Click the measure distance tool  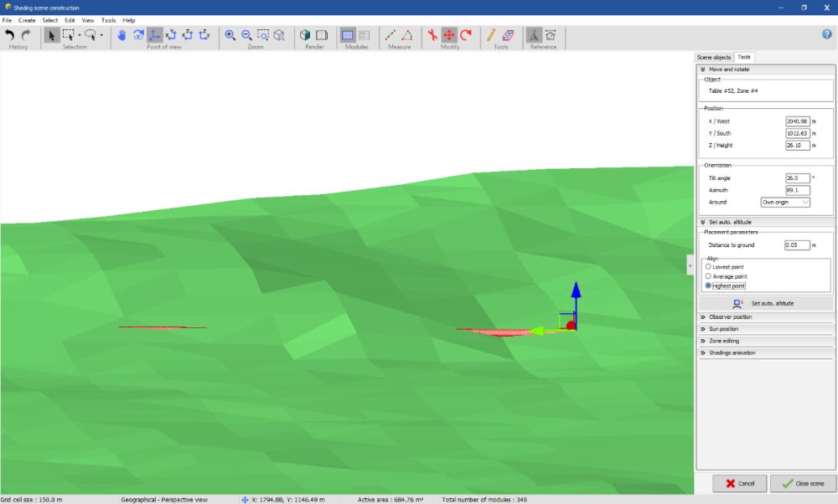[x=390, y=35]
